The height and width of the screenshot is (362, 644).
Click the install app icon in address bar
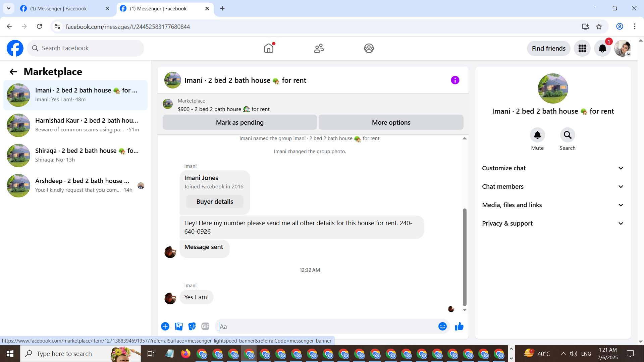point(585,26)
